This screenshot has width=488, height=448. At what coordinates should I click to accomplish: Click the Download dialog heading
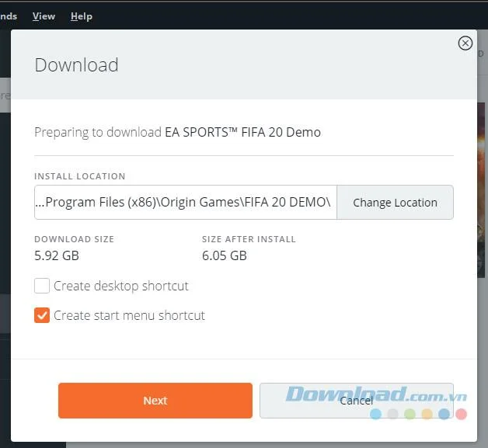coord(77,65)
